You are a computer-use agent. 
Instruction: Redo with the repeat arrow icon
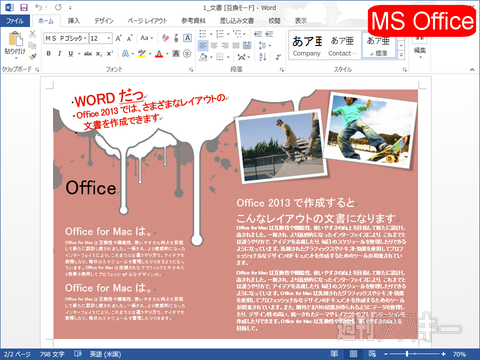pyautogui.click(x=58, y=7)
